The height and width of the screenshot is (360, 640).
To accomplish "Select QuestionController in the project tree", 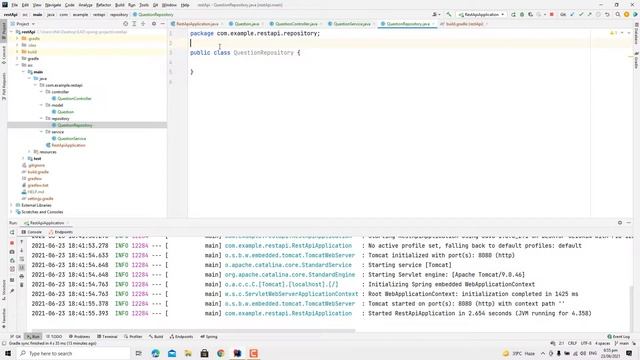I will [x=74, y=99].
